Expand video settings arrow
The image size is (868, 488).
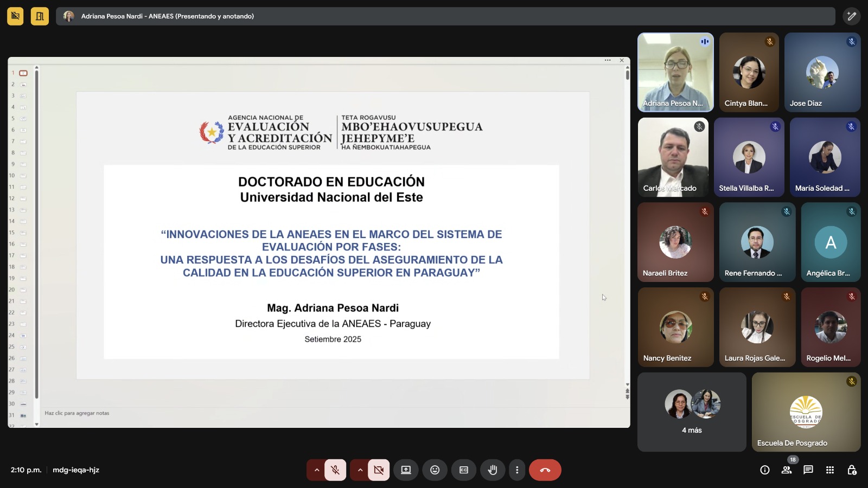[360, 470]
